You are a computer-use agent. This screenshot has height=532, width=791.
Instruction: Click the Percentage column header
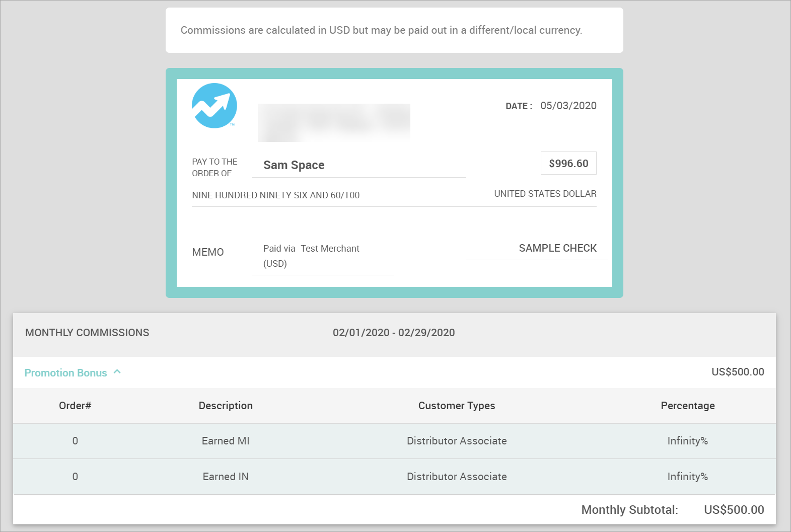(x=687, y=406)
